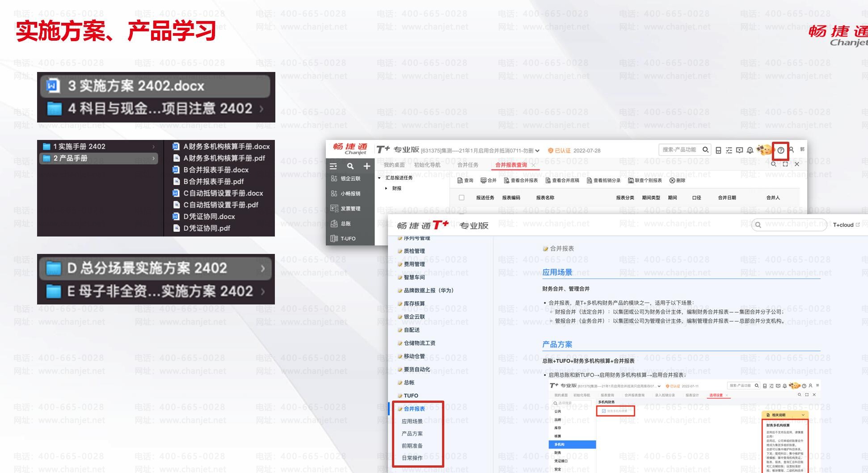Expand the D 总分场景实施方案 2402 folder chevron

263,268
